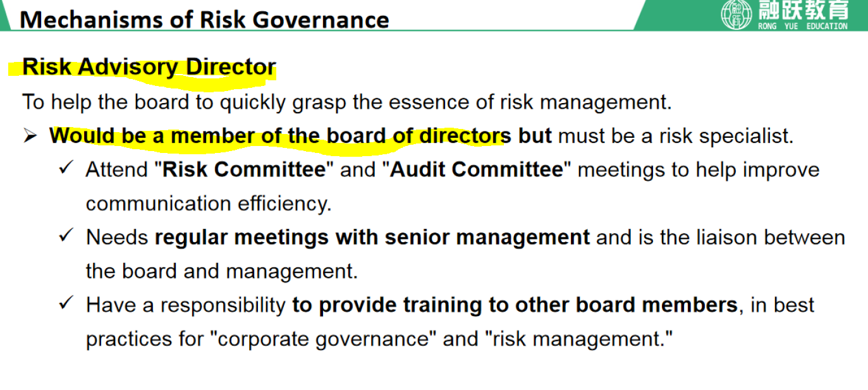Click the checkmark bullet beside "Needs"
This screenshot has height=390, width=868.
(x=66, y=236)
